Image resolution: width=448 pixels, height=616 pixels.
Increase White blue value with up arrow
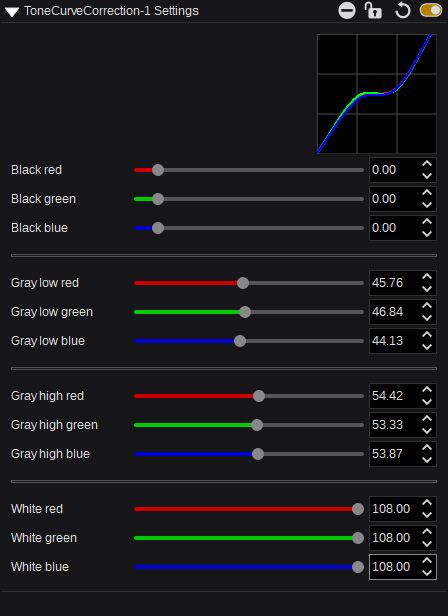pos(427,561)
